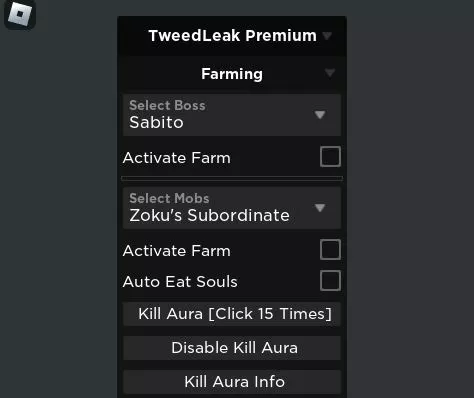
Task: Open the Kill Aura Info button
Action: point(232,382)
